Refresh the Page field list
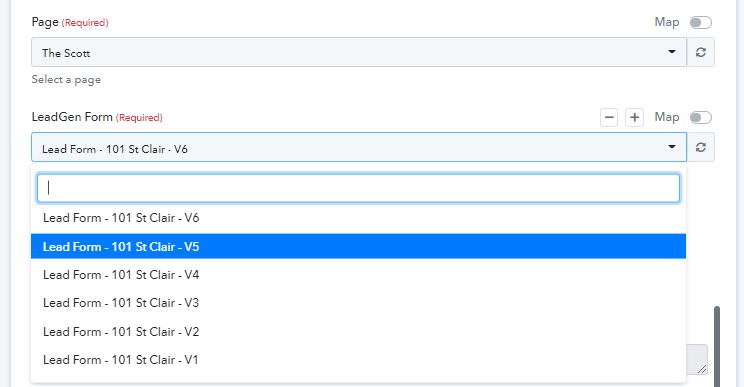The width and height of the screenshot is (744, 387). point(701,52)
